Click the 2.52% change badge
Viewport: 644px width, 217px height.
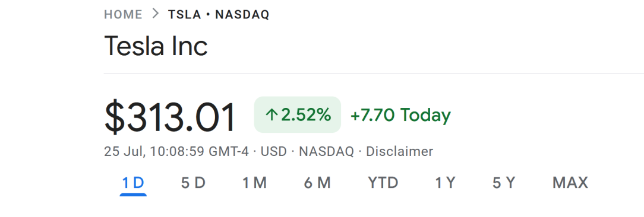pyautogui.click(x=298, y=115)
